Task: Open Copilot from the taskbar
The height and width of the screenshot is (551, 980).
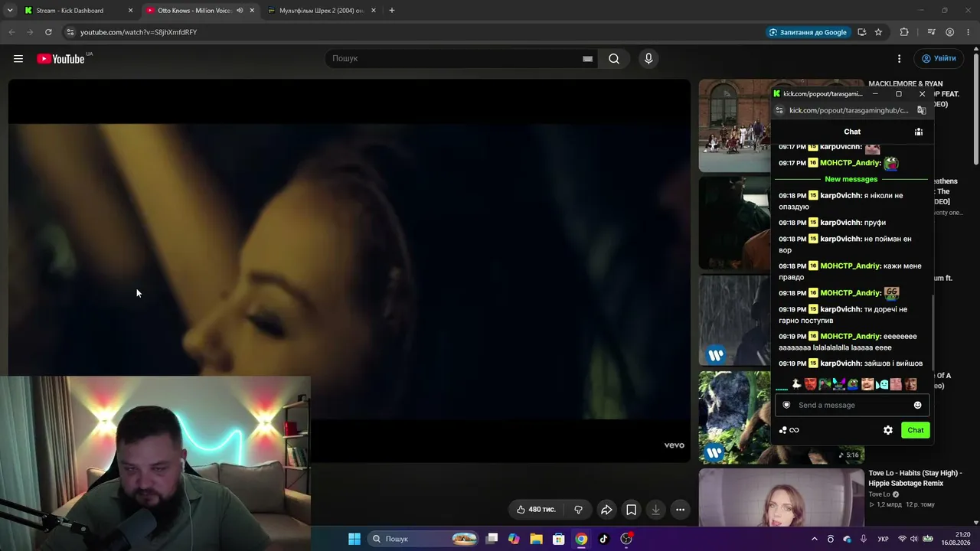Action: pos(514,539)
